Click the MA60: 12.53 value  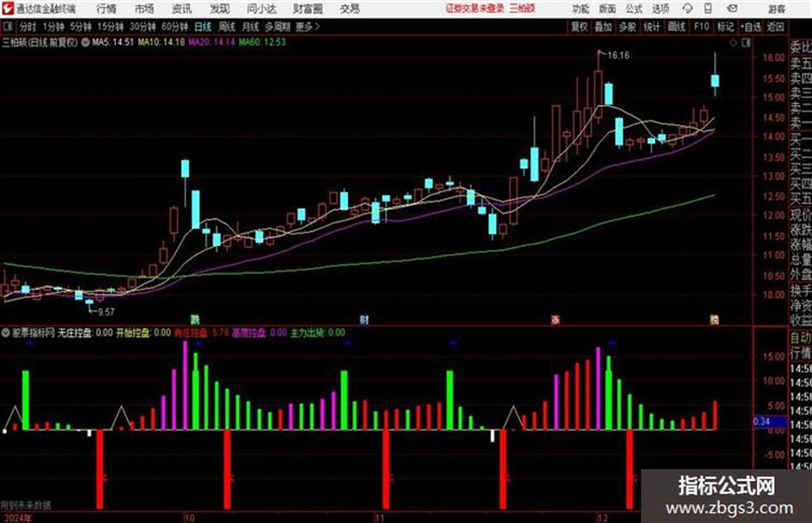coord(262,42)
